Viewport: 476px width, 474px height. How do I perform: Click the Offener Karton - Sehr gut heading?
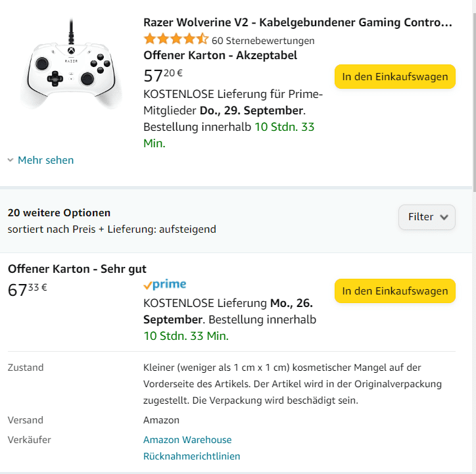[77, 269]
